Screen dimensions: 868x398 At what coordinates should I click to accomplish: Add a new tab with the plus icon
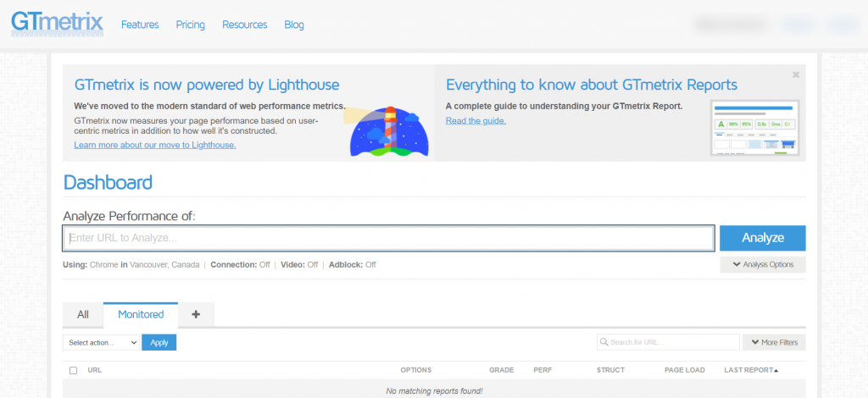tap(196, 314)
